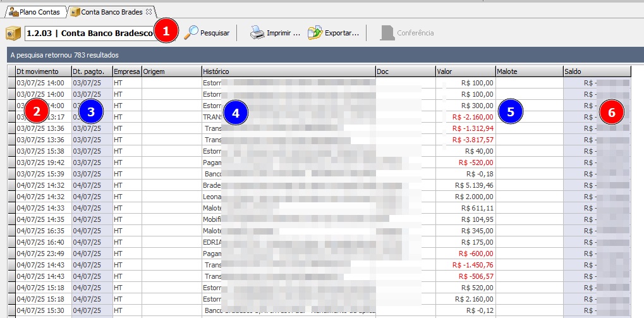
Task: Click the Conferência toolbar icon
Action: click(x=387, y=33)
